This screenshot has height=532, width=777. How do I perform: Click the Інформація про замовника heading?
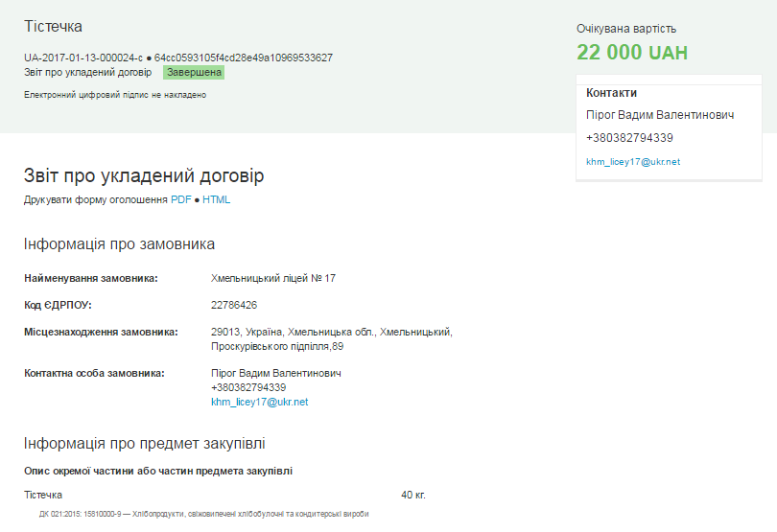pos(119,244)
